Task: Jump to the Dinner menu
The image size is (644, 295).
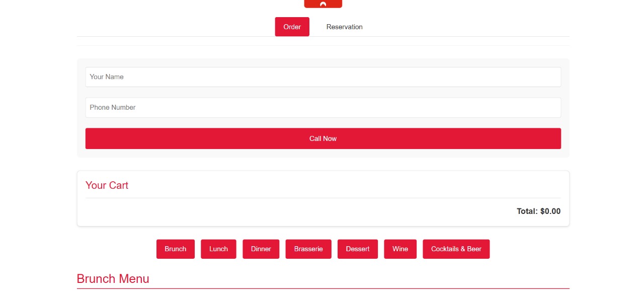Action: [261, 249]
